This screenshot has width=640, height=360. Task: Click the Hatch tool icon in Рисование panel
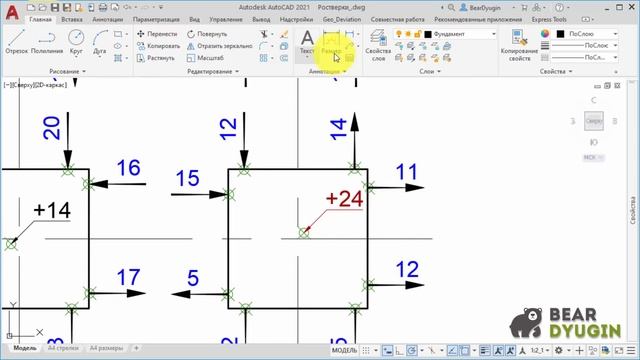[x=118, y=58]
